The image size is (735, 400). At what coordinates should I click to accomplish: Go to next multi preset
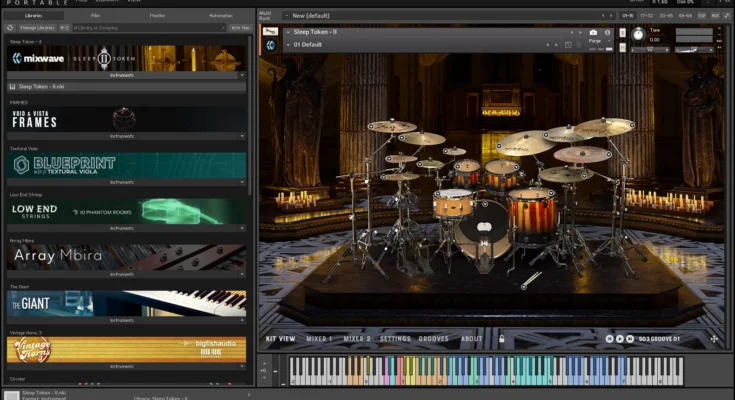point(611,15)
